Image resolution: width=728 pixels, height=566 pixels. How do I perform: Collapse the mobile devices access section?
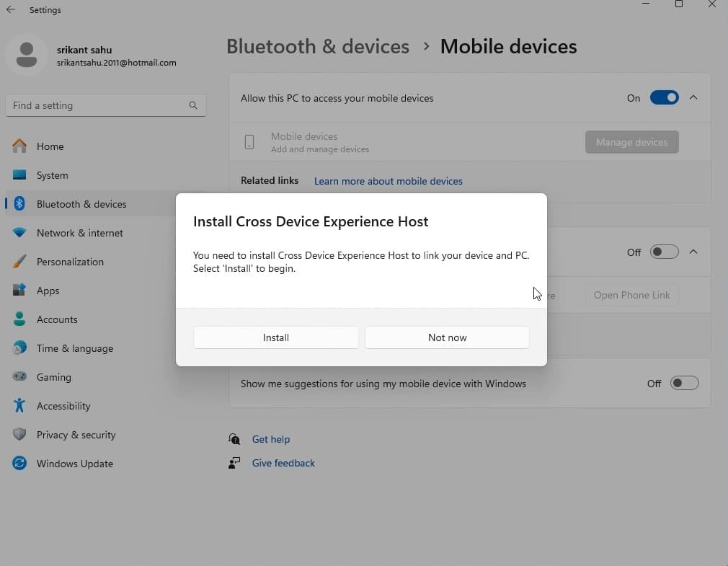[693, 98]
